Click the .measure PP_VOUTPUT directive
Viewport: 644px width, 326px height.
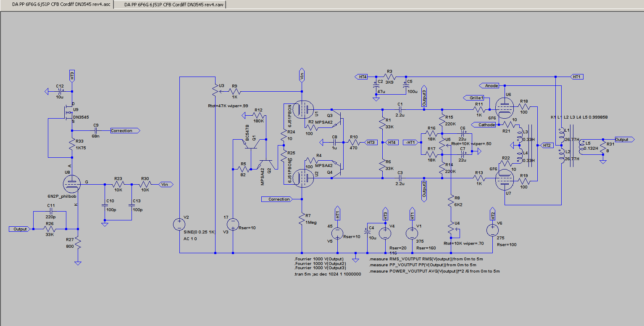(x=423, y=265)
